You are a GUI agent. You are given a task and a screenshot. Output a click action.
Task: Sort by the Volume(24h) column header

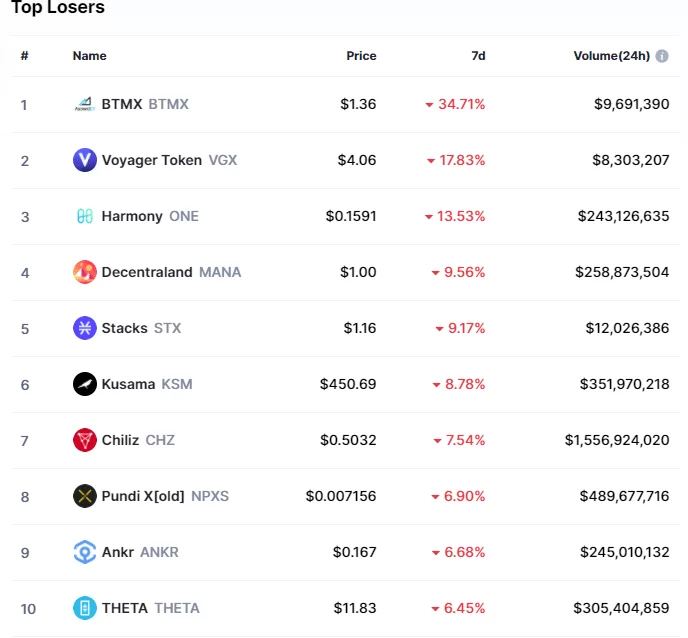click(610, 56)
